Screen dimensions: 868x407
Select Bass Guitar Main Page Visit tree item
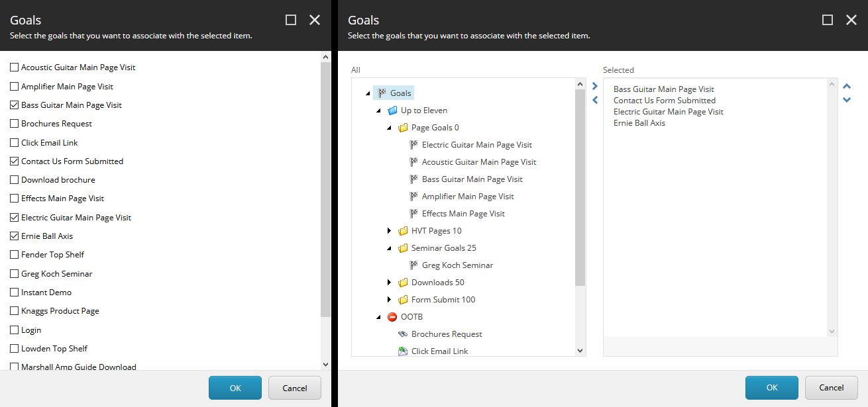(x=472, y=179)
